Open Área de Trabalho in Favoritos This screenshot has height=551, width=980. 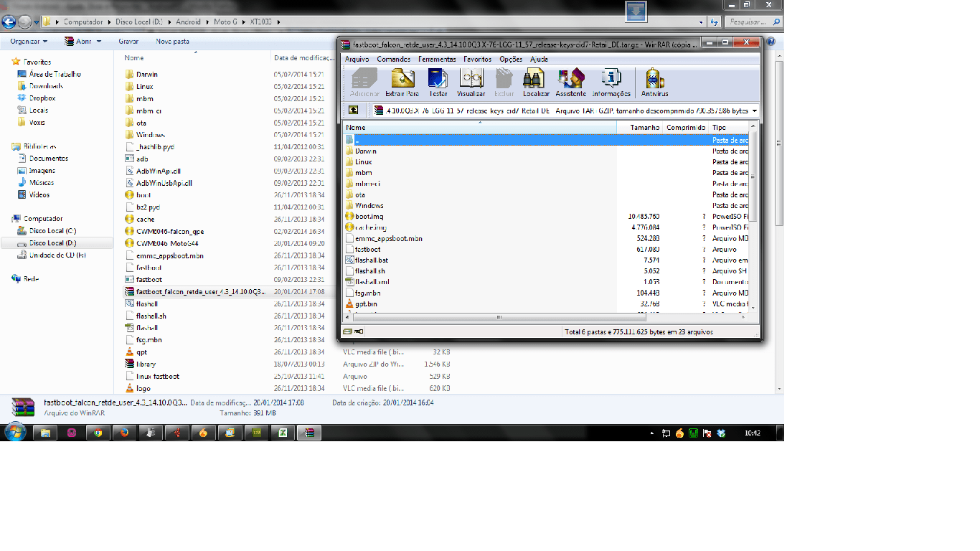pos(55,75)
